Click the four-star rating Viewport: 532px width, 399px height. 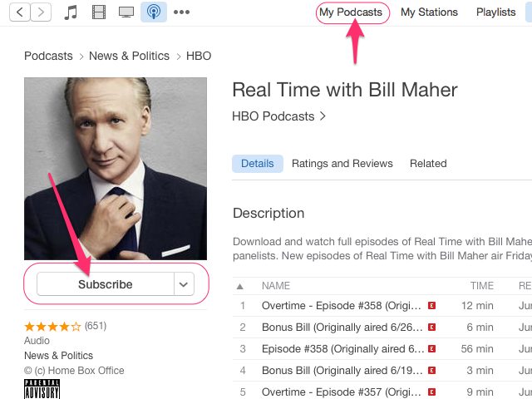(x=52, y=327)
